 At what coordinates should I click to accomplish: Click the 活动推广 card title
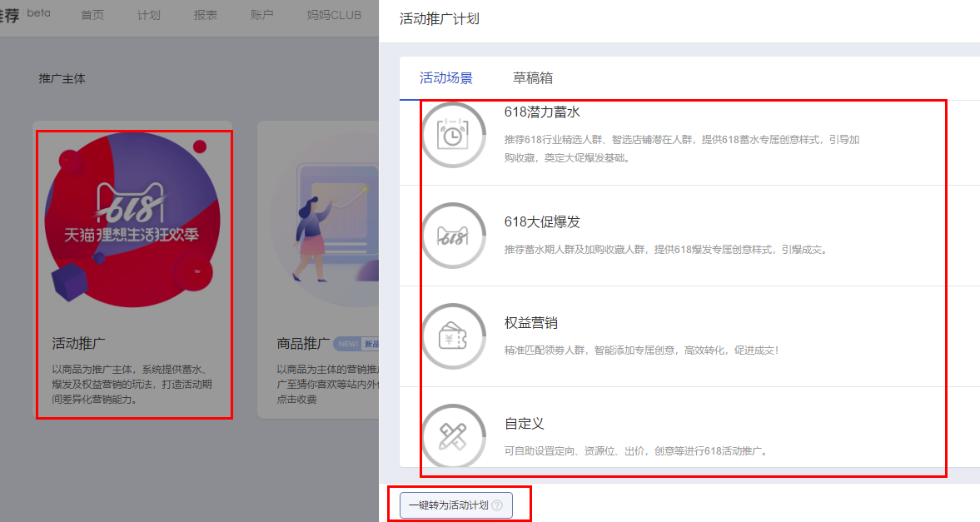78,343
